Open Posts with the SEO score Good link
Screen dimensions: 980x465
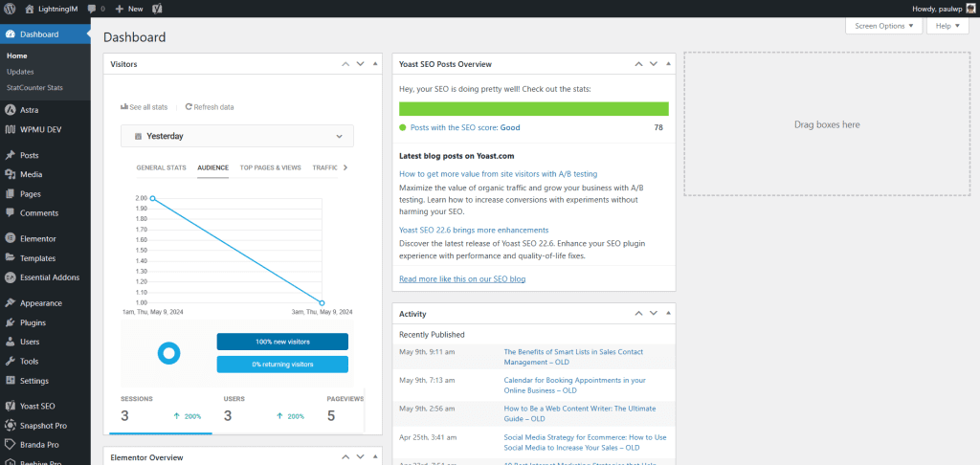(x=465, y=127)
